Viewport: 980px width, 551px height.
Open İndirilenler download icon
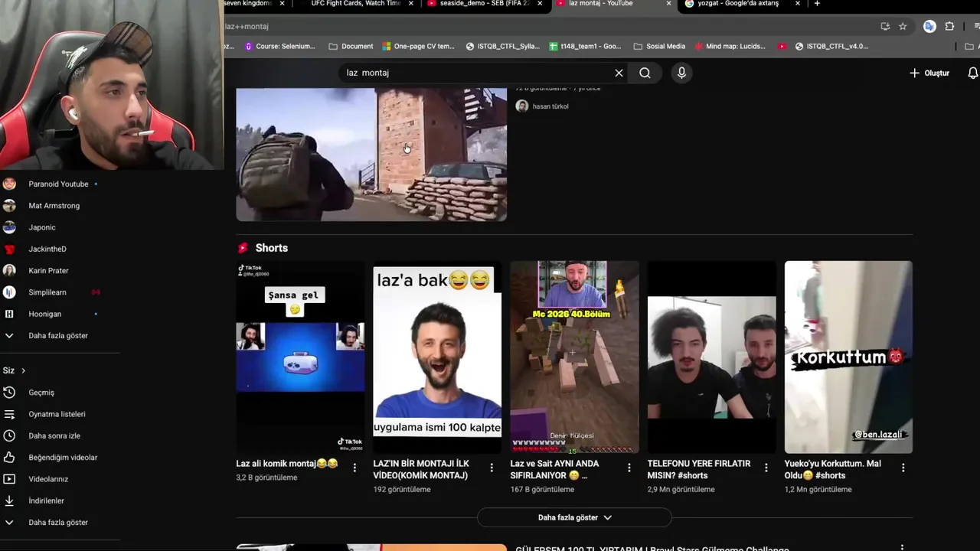pyautogui.click(x=9, y=500)
